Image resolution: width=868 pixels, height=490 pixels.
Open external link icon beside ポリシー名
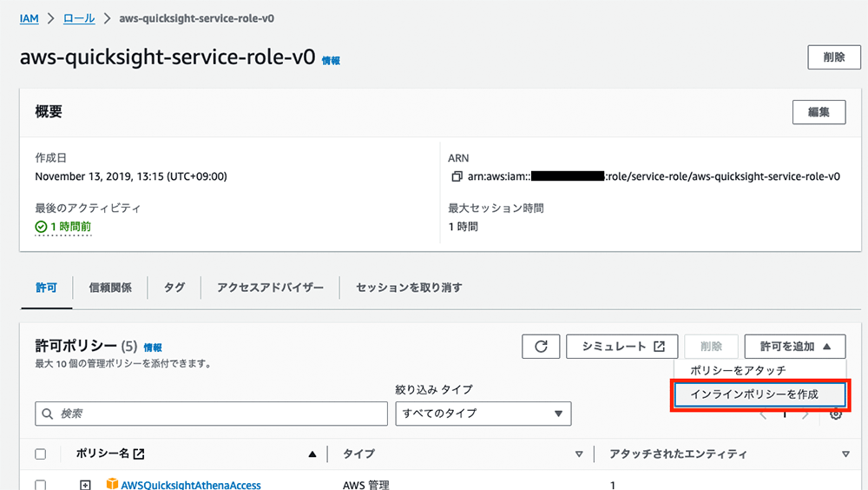tap(139, 454)
